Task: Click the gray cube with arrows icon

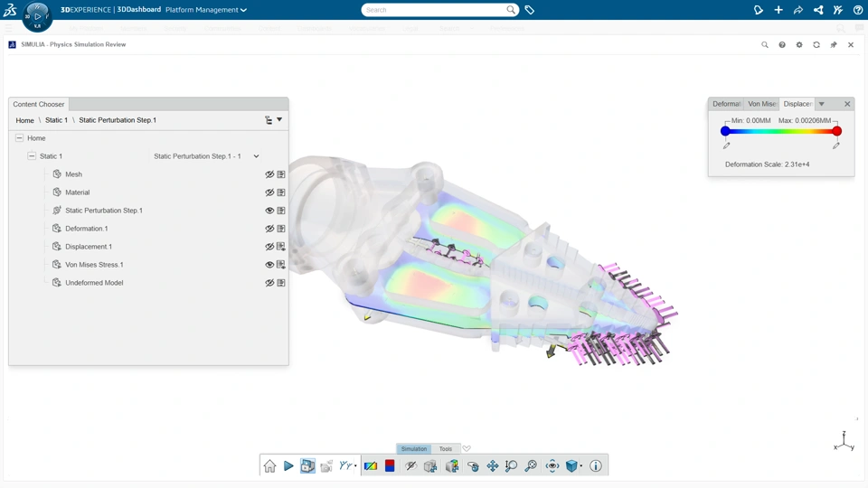Action: (x=430, y=466)
